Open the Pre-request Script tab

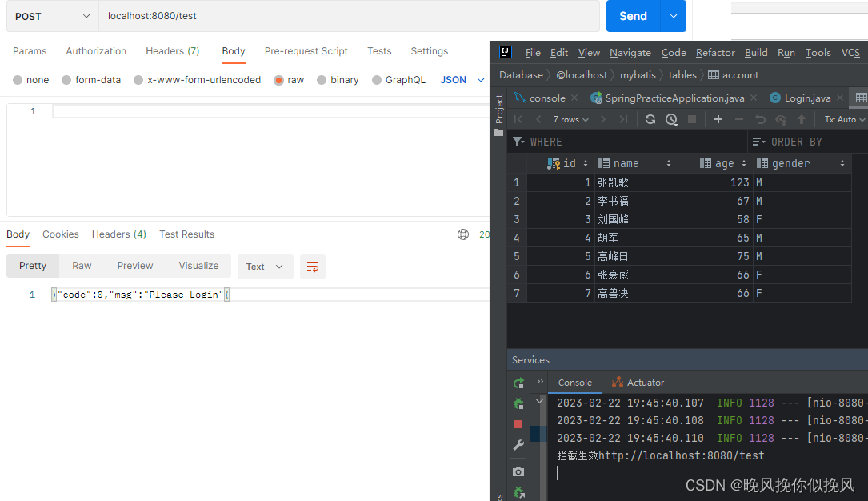pos(306,51)
